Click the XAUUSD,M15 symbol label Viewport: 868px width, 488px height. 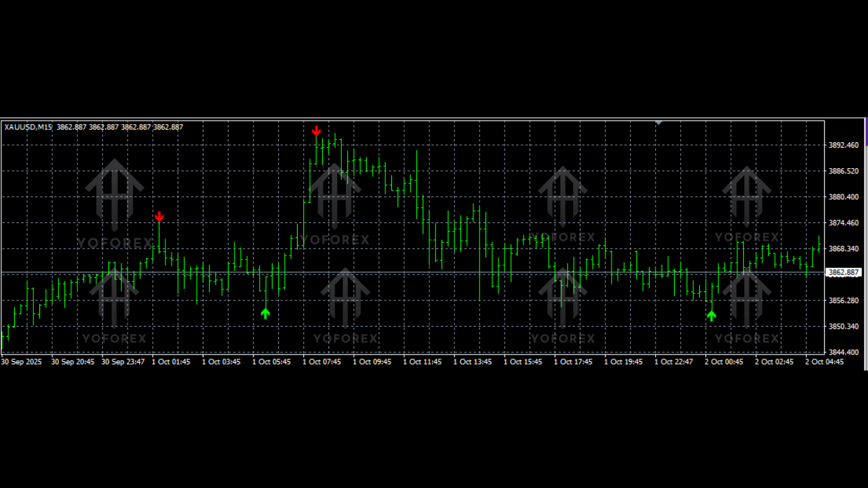[x=28, y=127]
